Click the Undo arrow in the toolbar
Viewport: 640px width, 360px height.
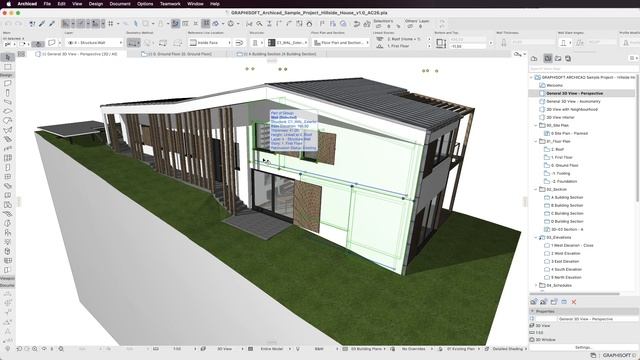(8, 24)
